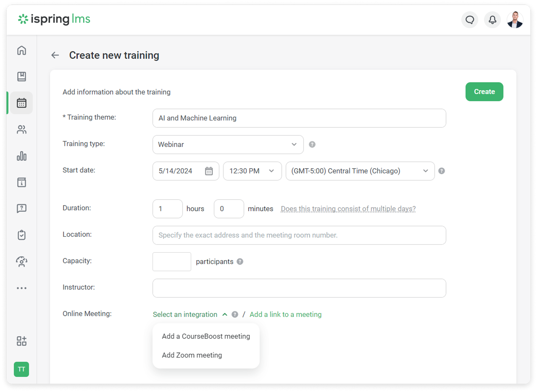Choose Add Zoom meeting option

pyautogui.click(x=192, y=355)
